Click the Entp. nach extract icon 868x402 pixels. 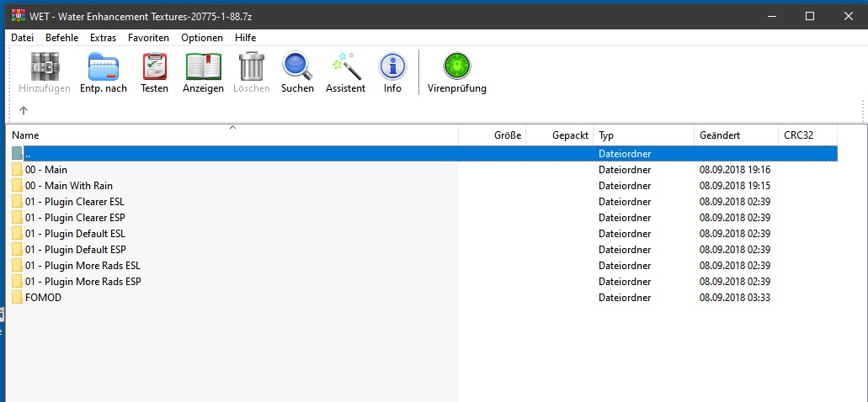104,72
